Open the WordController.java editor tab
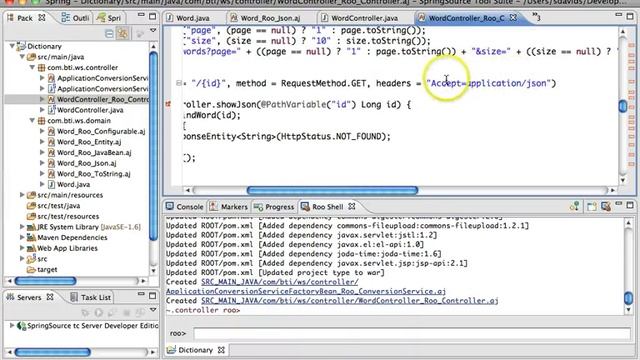 [x=360, y=18]
